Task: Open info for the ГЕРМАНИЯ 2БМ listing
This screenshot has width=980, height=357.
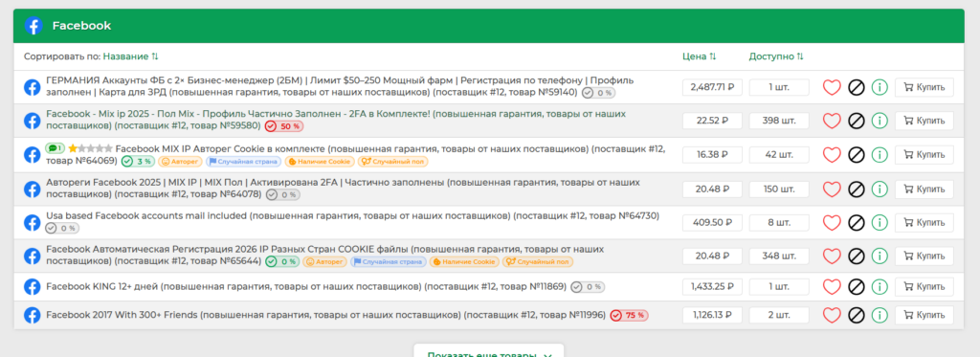Action: point(880,87)
